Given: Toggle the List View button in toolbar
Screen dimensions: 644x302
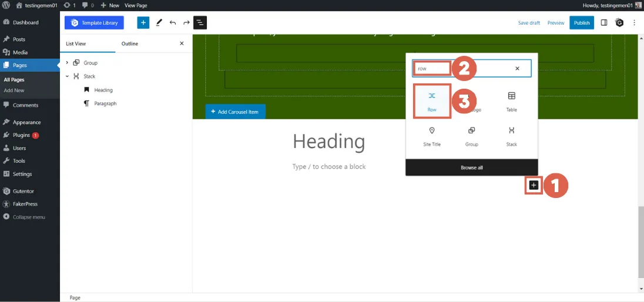Looking at the screenshot, I should click(200, 22).
